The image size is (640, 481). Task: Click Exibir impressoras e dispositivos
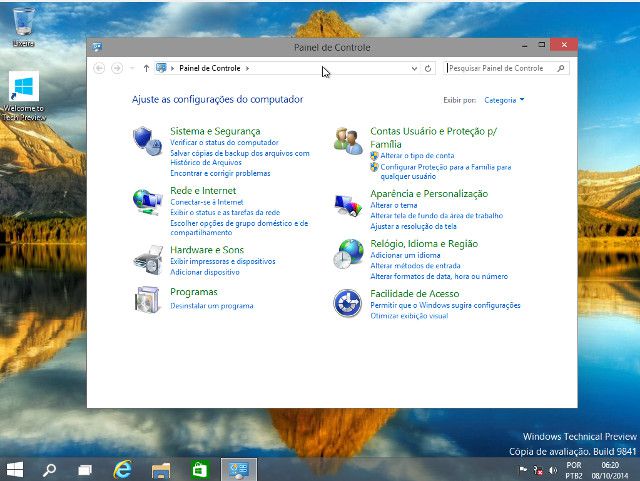pos(222,261)
